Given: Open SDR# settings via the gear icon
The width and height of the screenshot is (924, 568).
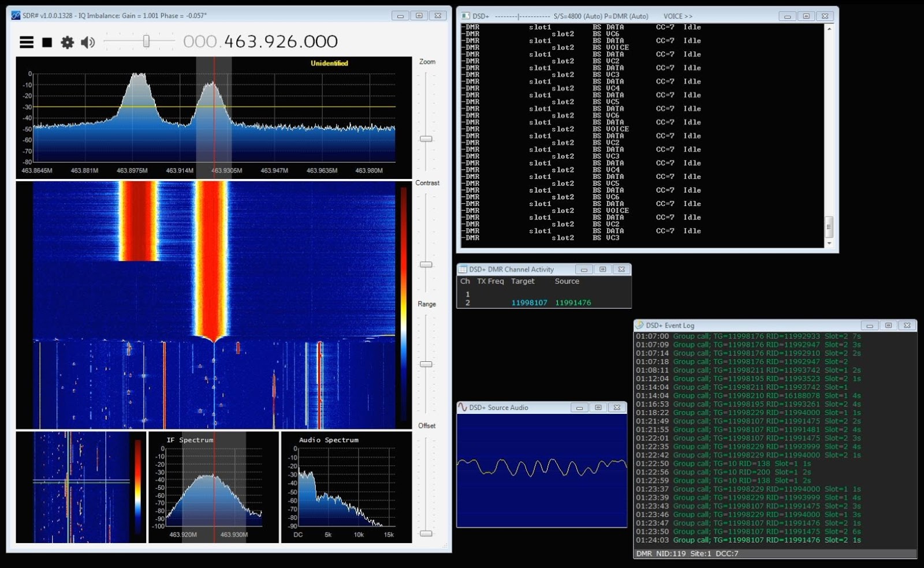Looking at the screenshot, I should (68, 42).
